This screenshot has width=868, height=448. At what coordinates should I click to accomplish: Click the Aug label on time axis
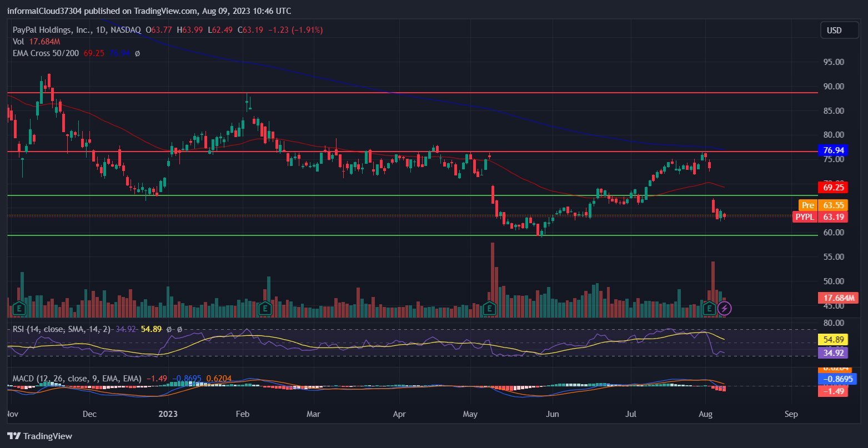(x=705, y=414)
